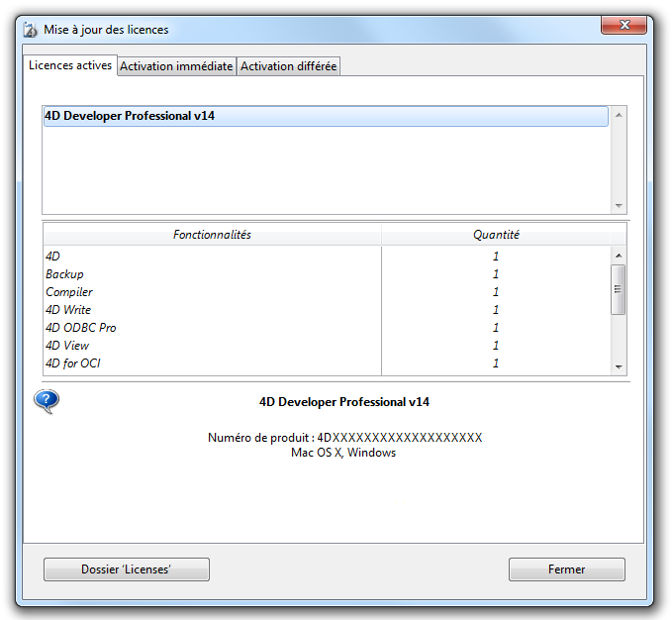672x620 pixels.
Task: Click bold 4D Developer Professional v14 heading below table
Action: (344, 402)
